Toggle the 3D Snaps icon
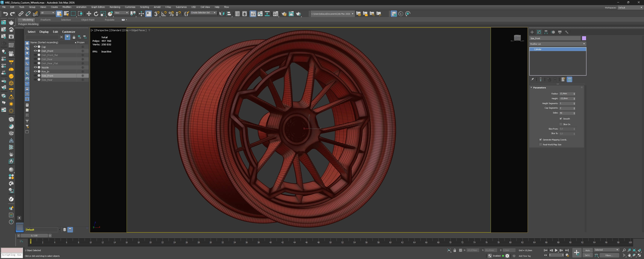 [x=157, y=14]
